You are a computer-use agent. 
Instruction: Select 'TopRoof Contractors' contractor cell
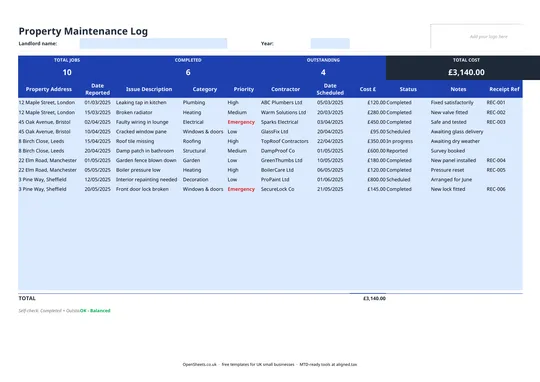click(x=284, y=141)
